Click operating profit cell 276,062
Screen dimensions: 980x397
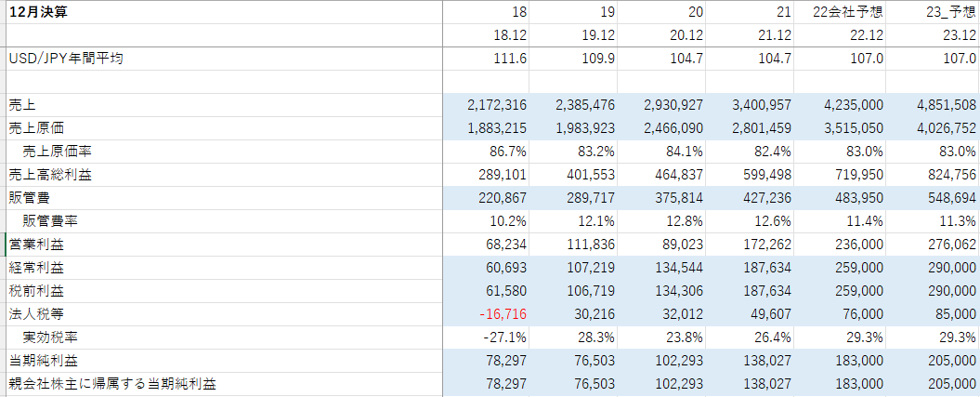tap(932, 245)
